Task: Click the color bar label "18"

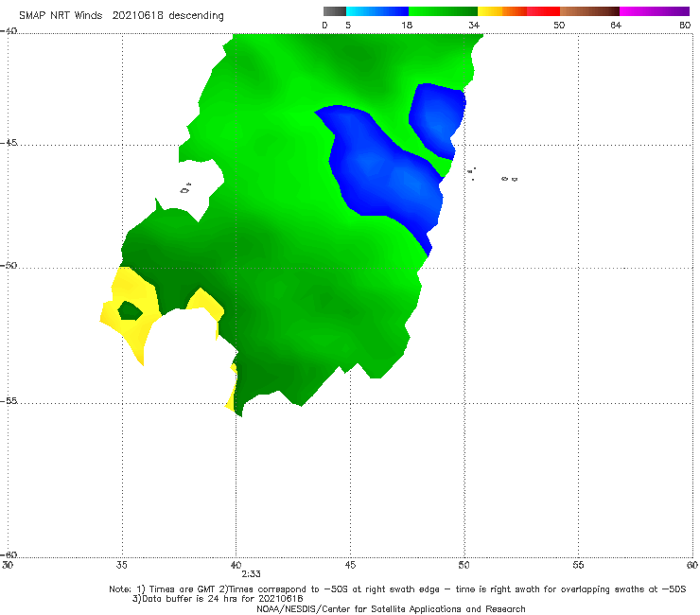Action: (x=407, y=25)
